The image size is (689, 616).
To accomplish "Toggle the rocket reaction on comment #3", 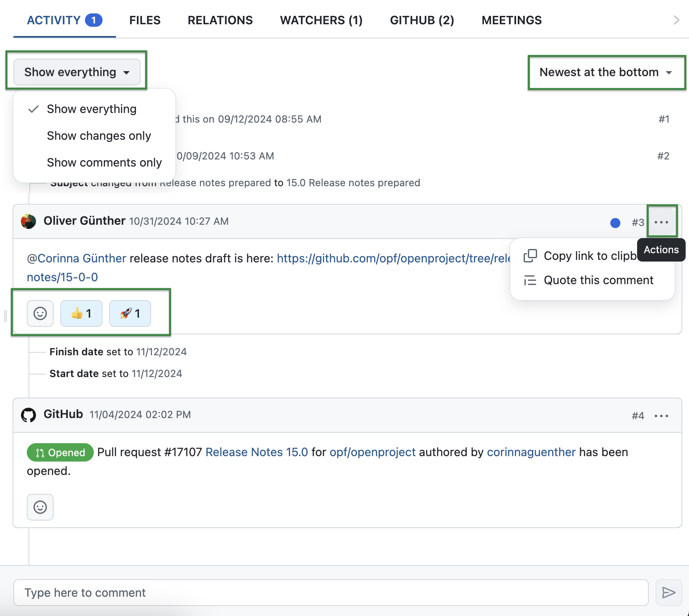I will point(130,313).
